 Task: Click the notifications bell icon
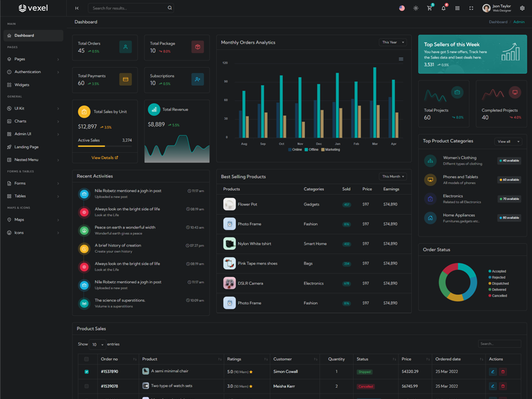tap(444, 8)
